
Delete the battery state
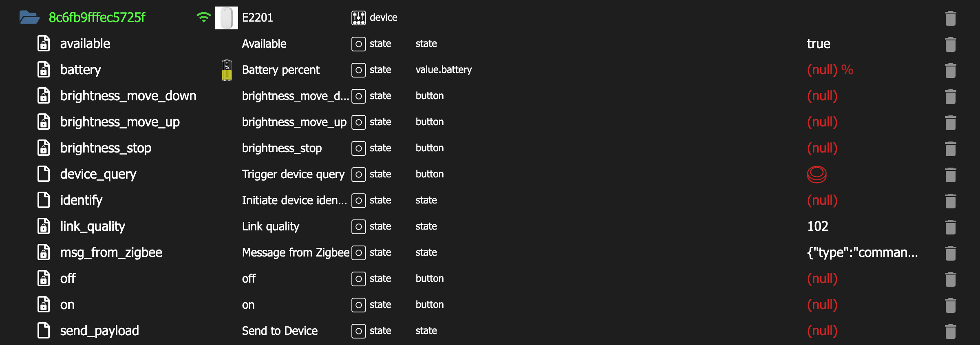[x=950, y=71]
